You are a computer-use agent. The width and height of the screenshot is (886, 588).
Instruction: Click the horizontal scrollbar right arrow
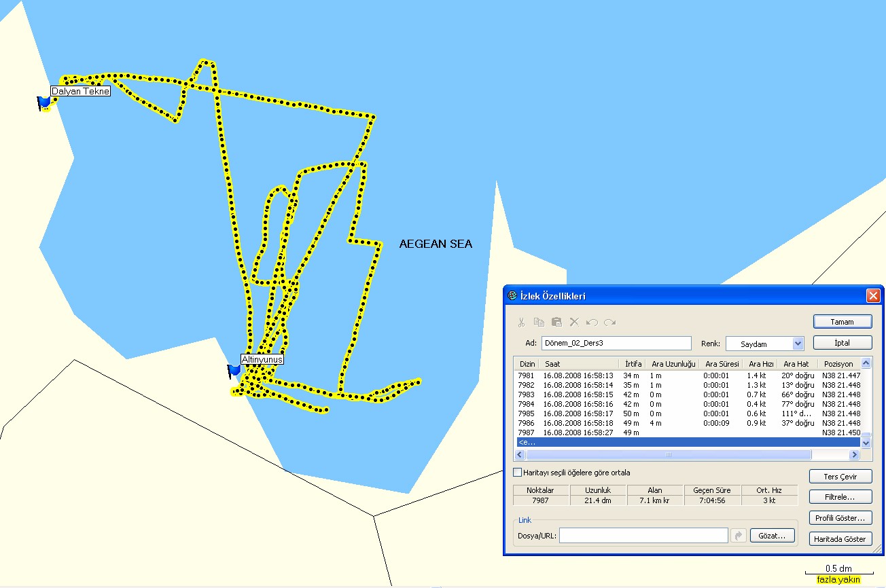[x=856, y=454]
